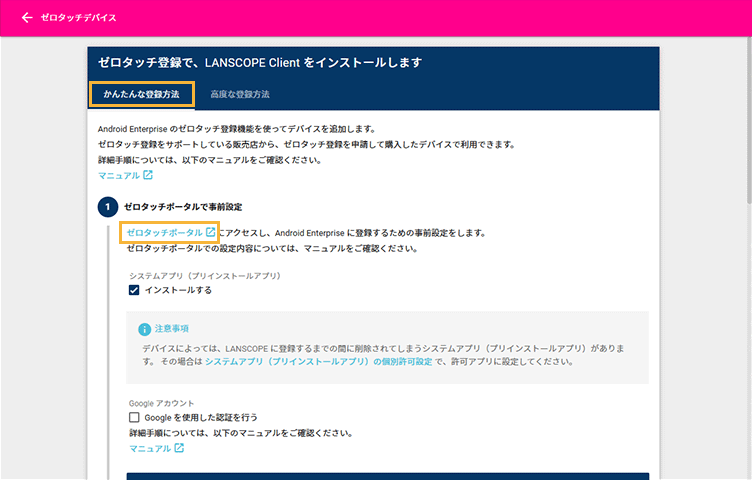Enable Google を使用した認証を行う checkbox
Image resolution: width=752 pixels, height=480 pixels.
pos(134,417)
